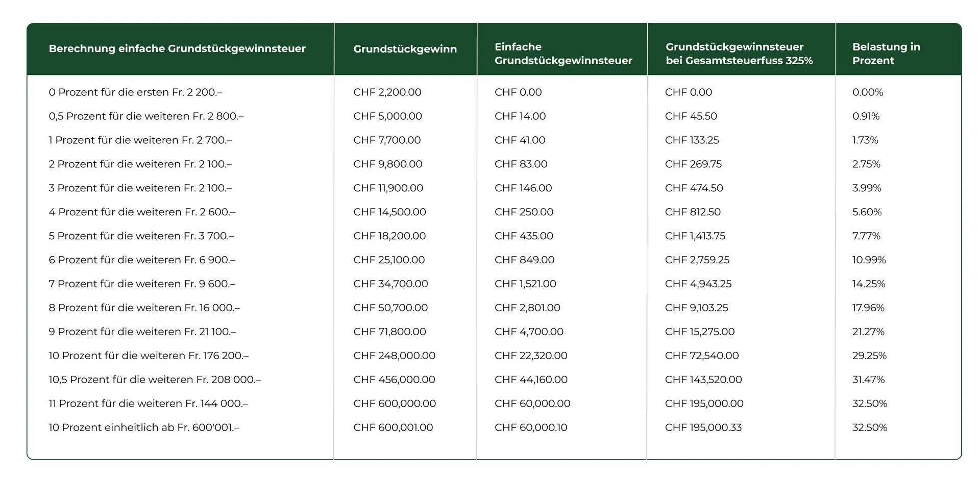Viewport: 980px width, 483px height.
Task: Click the value CHF 143,520.00
Action: [x=703, y=380]
